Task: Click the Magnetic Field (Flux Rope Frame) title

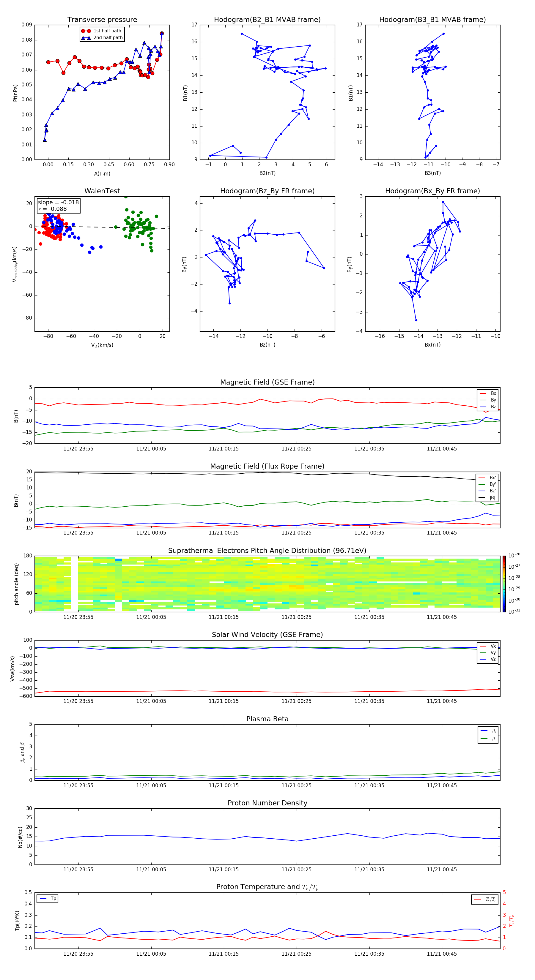Action: click(267, 467)
